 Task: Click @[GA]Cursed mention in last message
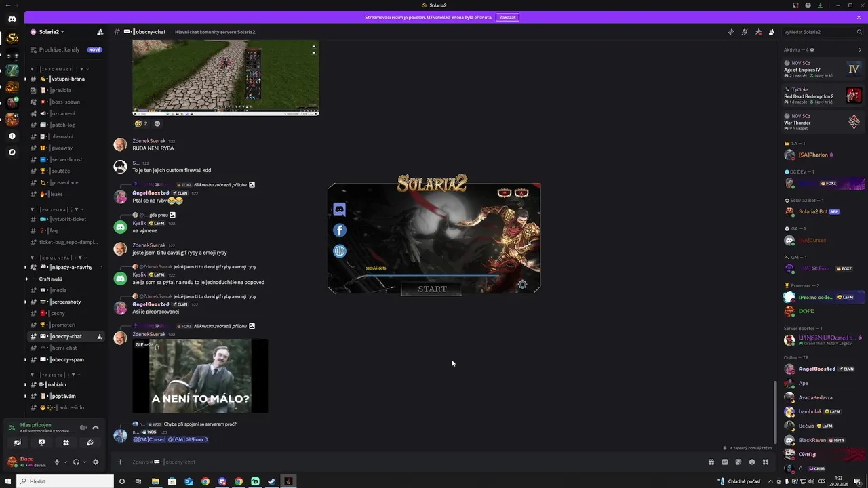pos(149,439)
